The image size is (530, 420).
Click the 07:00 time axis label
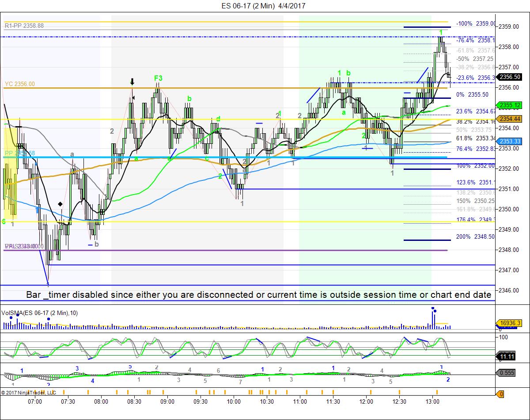coord(35,401)
